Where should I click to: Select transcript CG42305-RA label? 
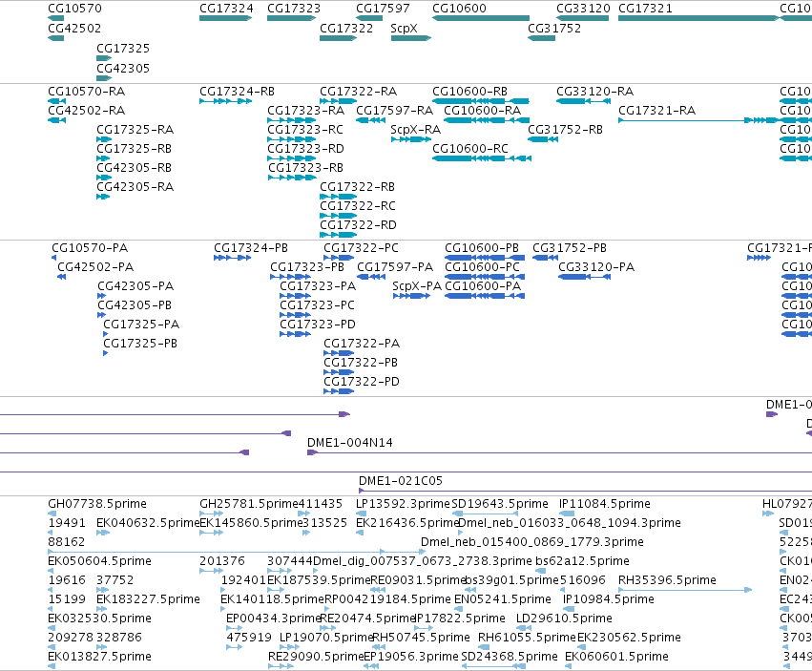pyautogui.click(x=135, y=186)
